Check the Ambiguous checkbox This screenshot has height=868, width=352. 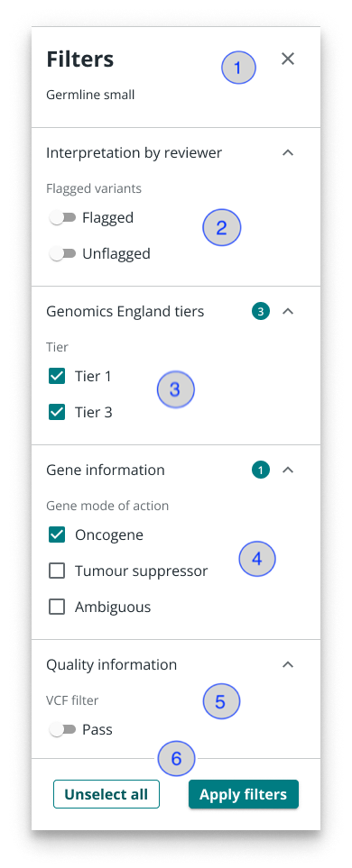(x=57, y=608)
